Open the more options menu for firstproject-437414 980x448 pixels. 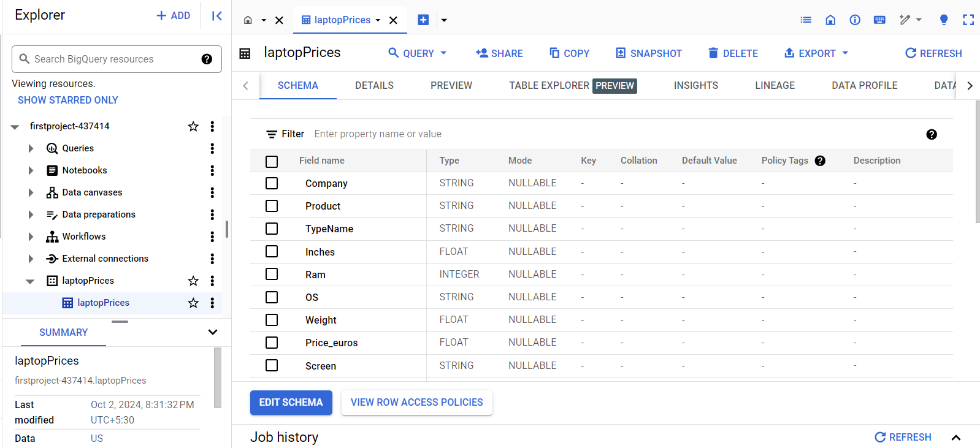click(212, 126)
